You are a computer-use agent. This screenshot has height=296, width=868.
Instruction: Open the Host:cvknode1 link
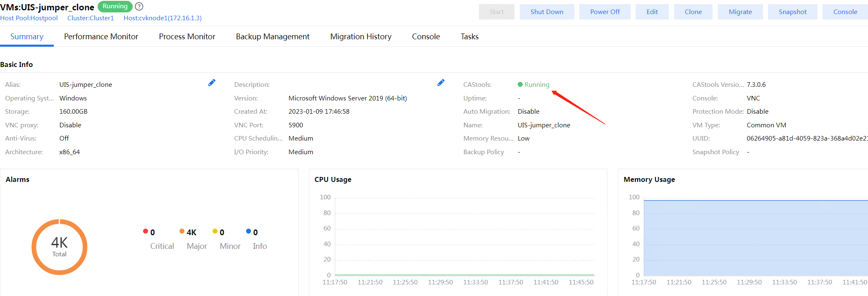[163, 18]
